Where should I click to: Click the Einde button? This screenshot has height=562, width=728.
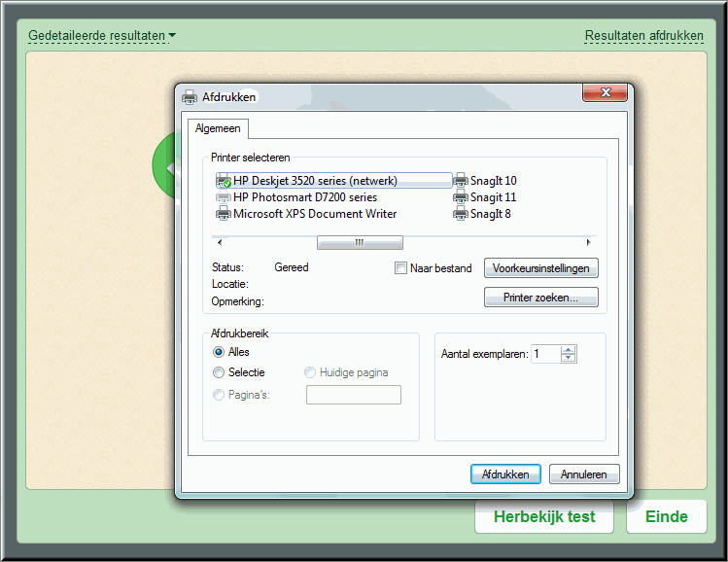click(666, 516)
